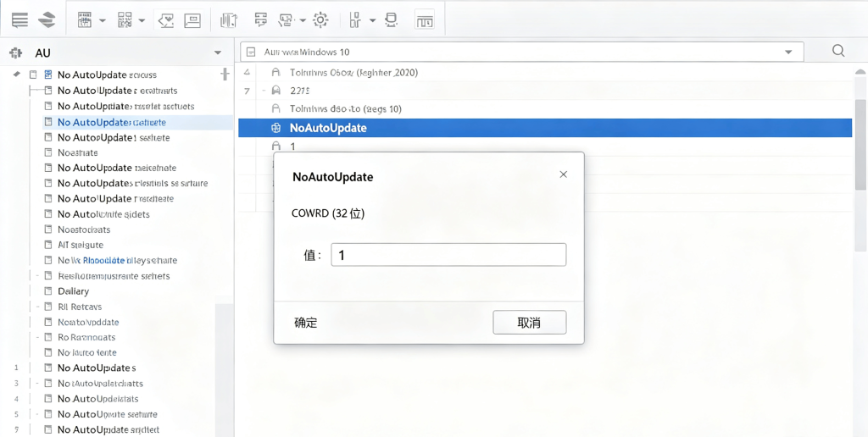Open dropdown arrow beside split layout icon
868x437 pixels.
(373, 21)
